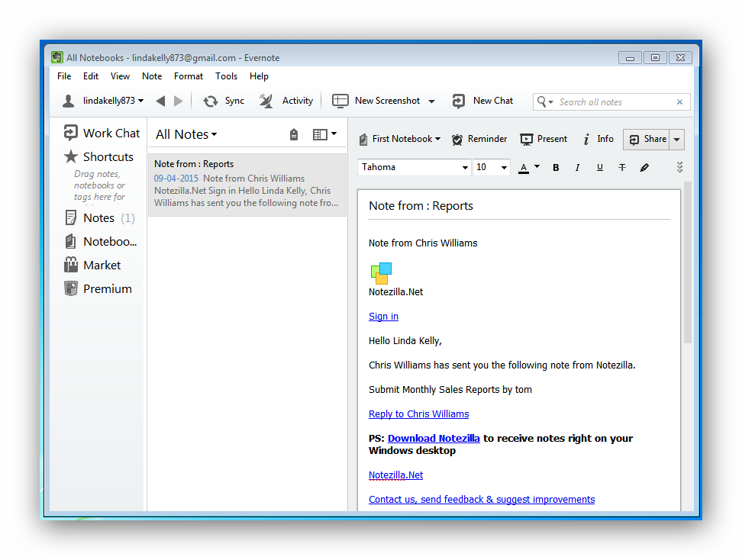Go back with the left arrow

click(x=161, y=101)
